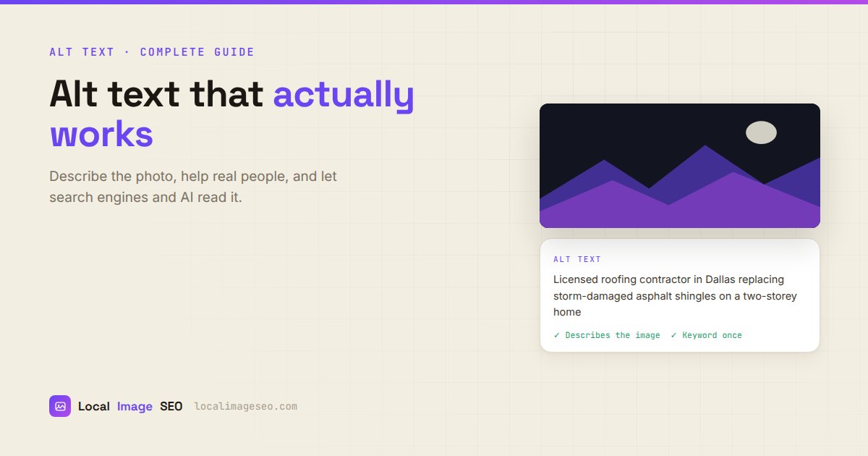
Task: Click the 'ALT TEXT · COMPLETE GUIDE' eyebrow label
Action: 152,52
